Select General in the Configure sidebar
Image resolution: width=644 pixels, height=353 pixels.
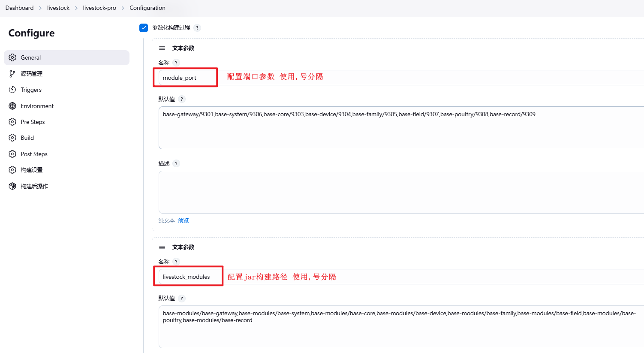pyautogui.click(x=66, y=57)
